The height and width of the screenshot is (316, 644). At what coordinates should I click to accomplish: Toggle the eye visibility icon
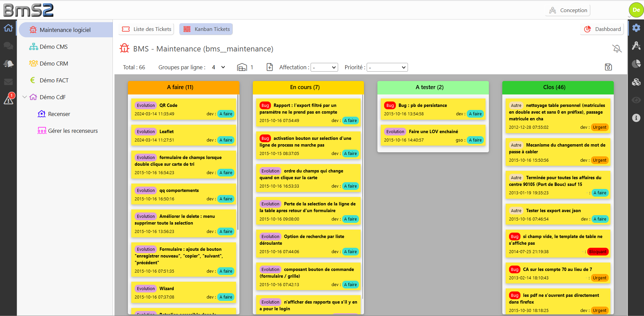636,100
